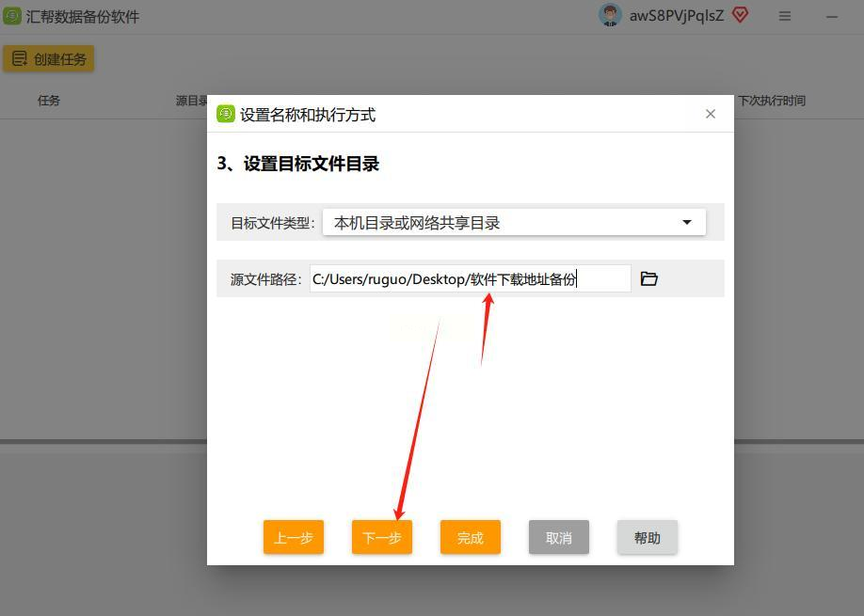Viewport: 864px width, 616px height.
Task: Minimize the main application window
Action: point(831,17)
